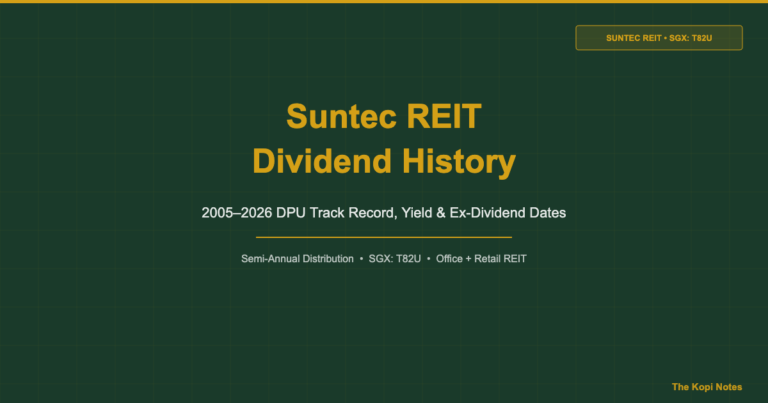
Task: Click 'The Kopi Notes' brand label
Action: [707, 387]
